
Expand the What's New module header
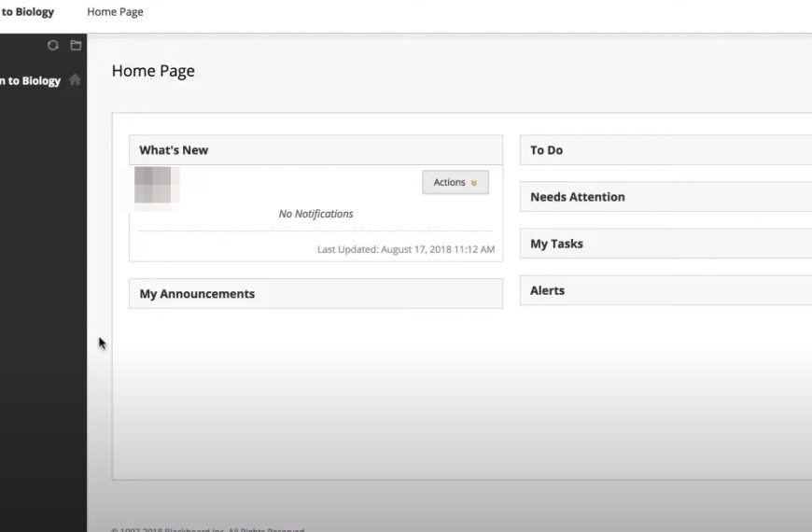point(175,150)
